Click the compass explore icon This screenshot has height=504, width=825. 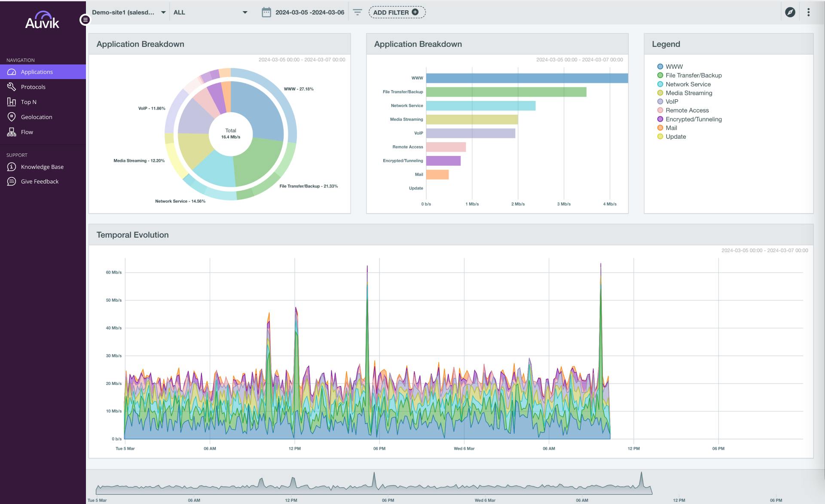[x=790, y=12]
